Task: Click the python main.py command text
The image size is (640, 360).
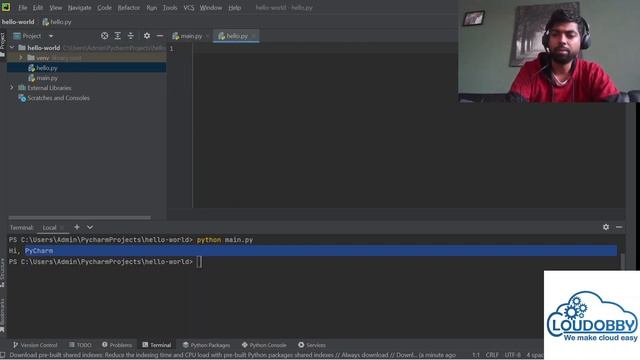Action: 225,240
